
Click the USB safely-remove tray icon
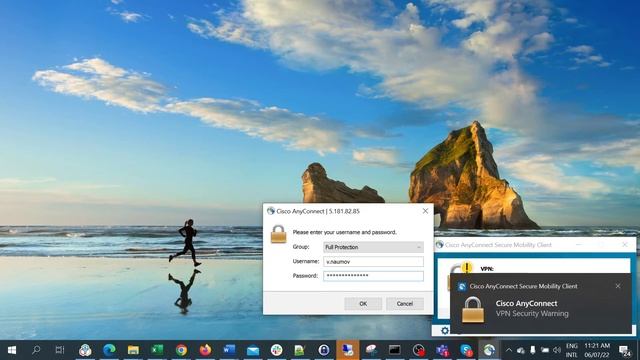pyautogui.click(x=533, y=350)
